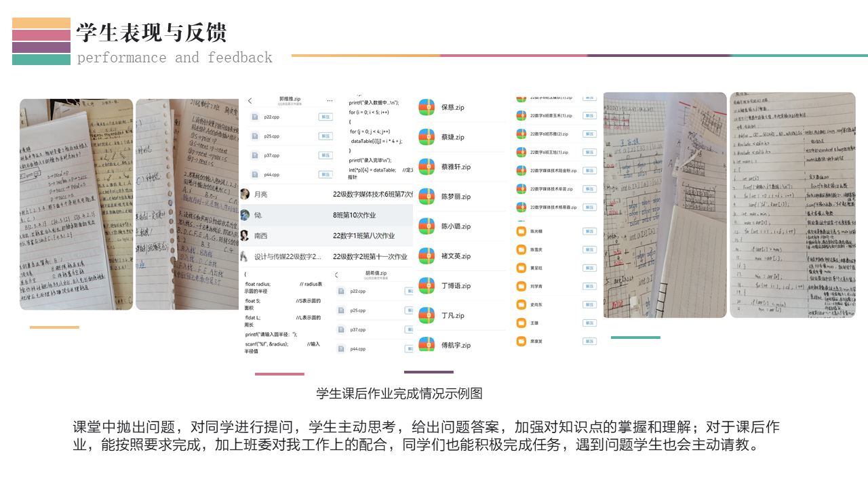The width and height of the screenshot is (868, 488).
Task: Click back arrow in 胡希倩.zip header
Action: click(336, 274)
